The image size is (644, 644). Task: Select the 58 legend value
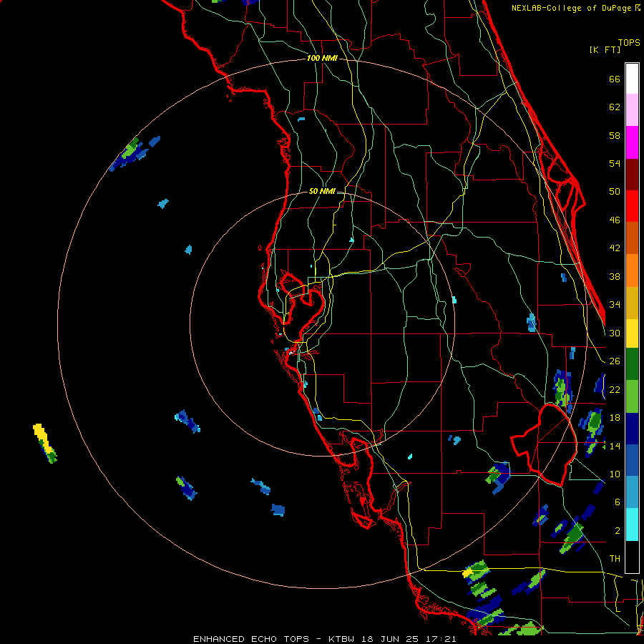tap(615, 135)
